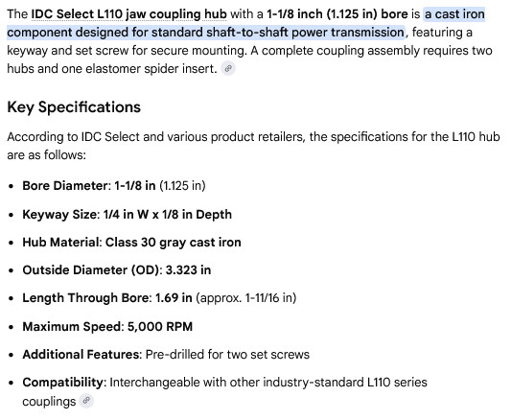
Task: Click the "Bore Diameter" bullet label
Action: [64, 186]
